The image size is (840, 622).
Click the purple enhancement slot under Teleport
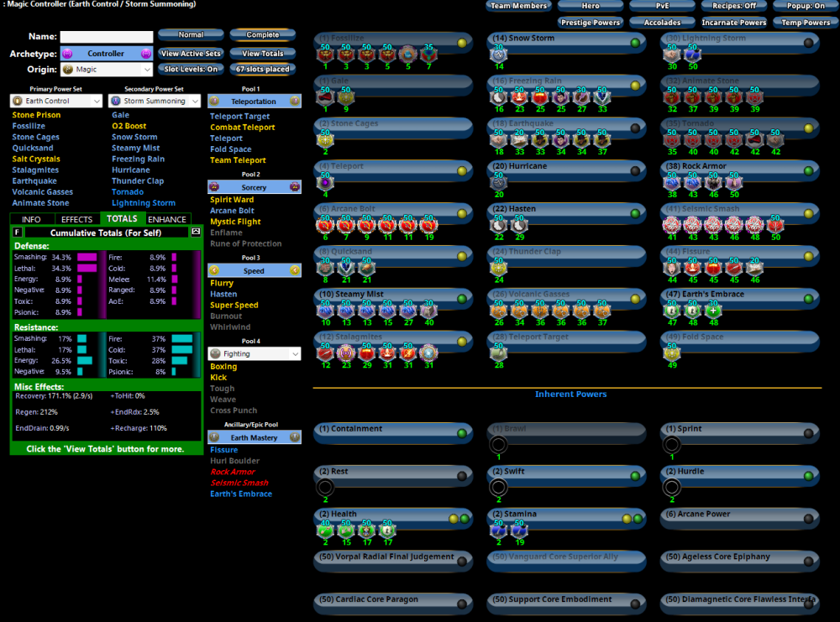pyautogui.click(x=324, y=182)
